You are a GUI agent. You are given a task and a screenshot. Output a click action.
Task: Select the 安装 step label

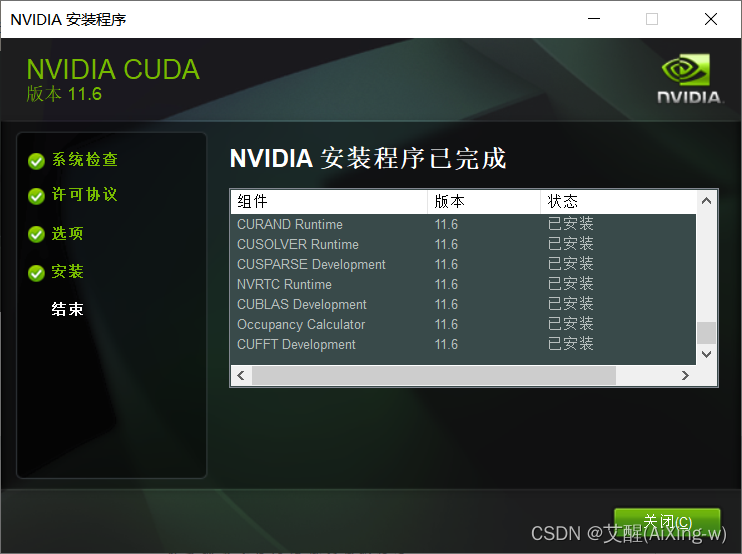pos(68,272)
